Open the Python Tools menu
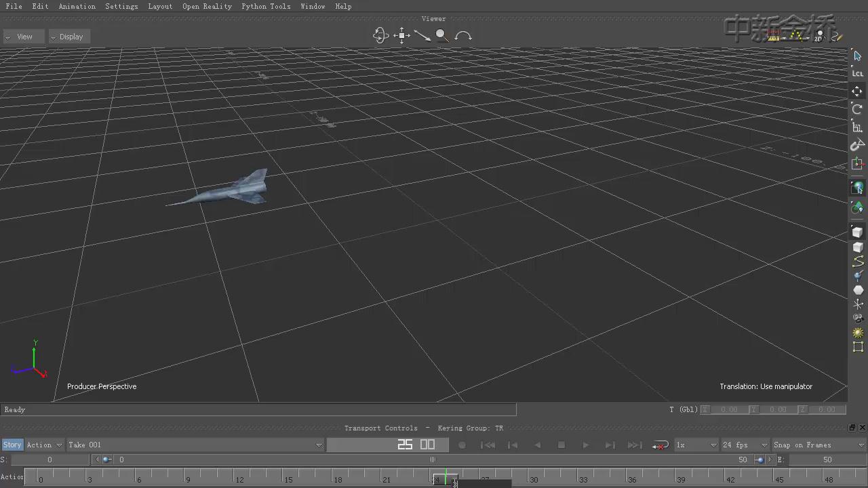Image resolution: width=868 pixels, height=488 pixels. coord(266,6)
